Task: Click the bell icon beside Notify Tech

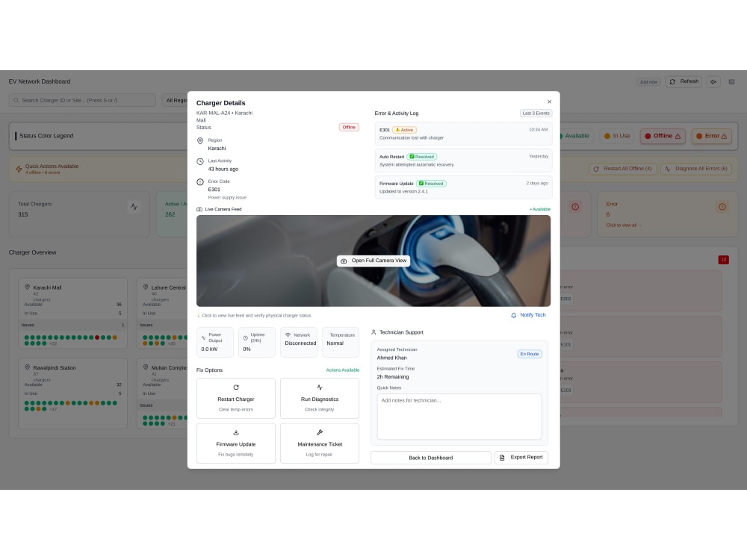Action: [514, 315]
